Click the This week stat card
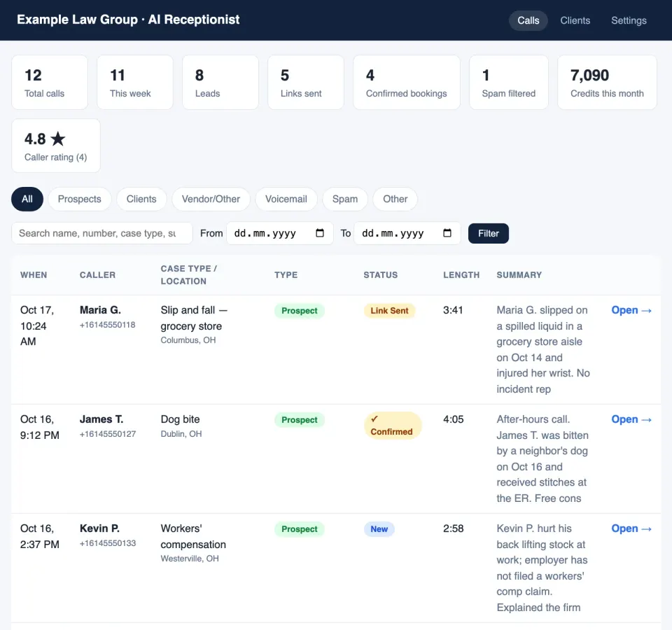Viewport: 672px width, 630px height. pyautogui.click(x=135, y=83)
